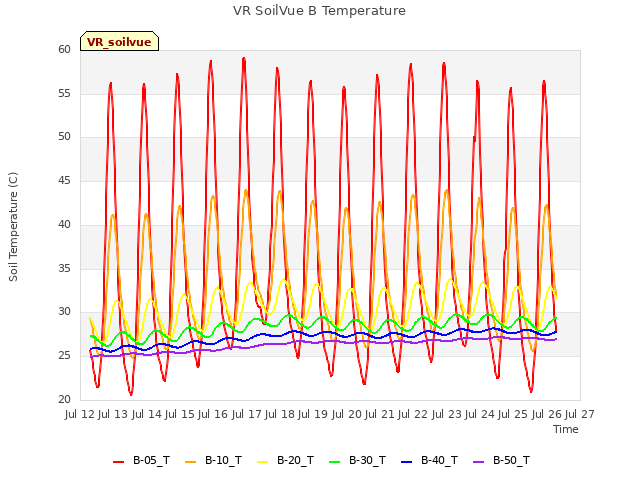Viewport: 640px width, 480px height.
Task: Click the 60 y-axis tick label
Action: (x=64, y=49)
